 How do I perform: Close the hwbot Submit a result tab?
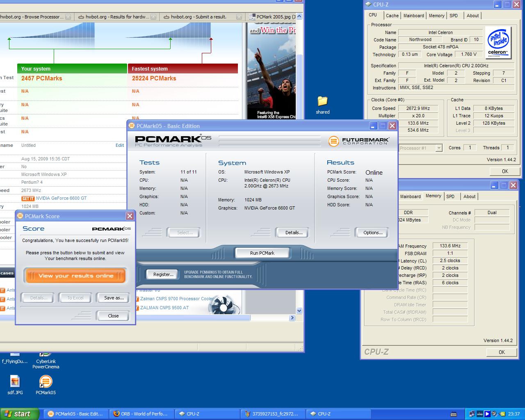[240, 17]
